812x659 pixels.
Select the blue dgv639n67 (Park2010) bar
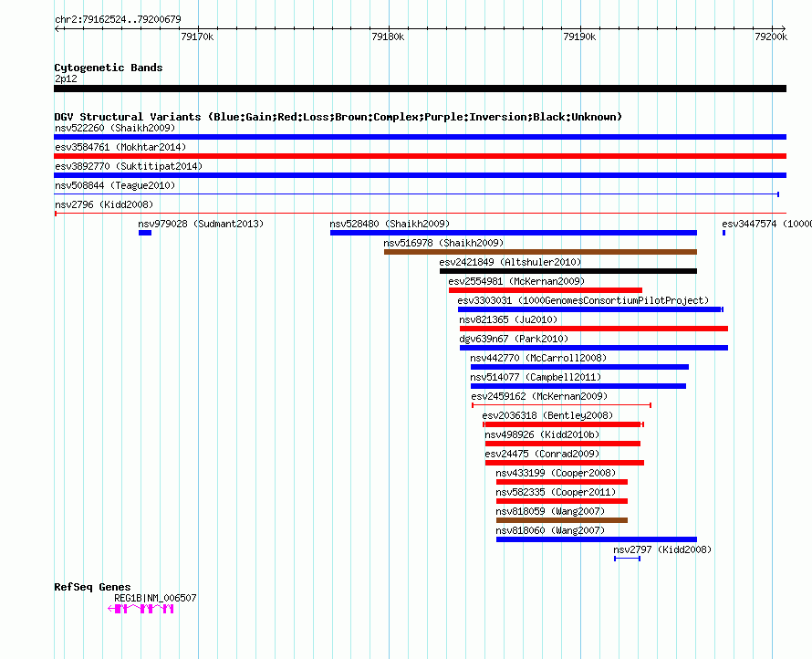point(594,348)
